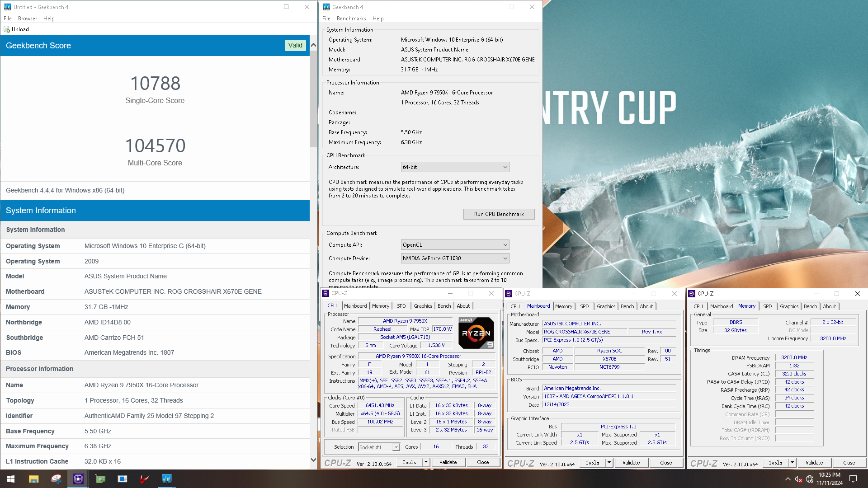Click the Memory Size 32 GBytes value
868x488 pixels.
pyautogui.click(x=735, y=330)
